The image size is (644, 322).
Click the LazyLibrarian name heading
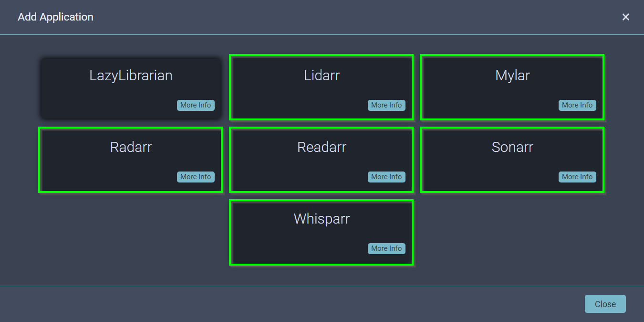pos(131,75)
